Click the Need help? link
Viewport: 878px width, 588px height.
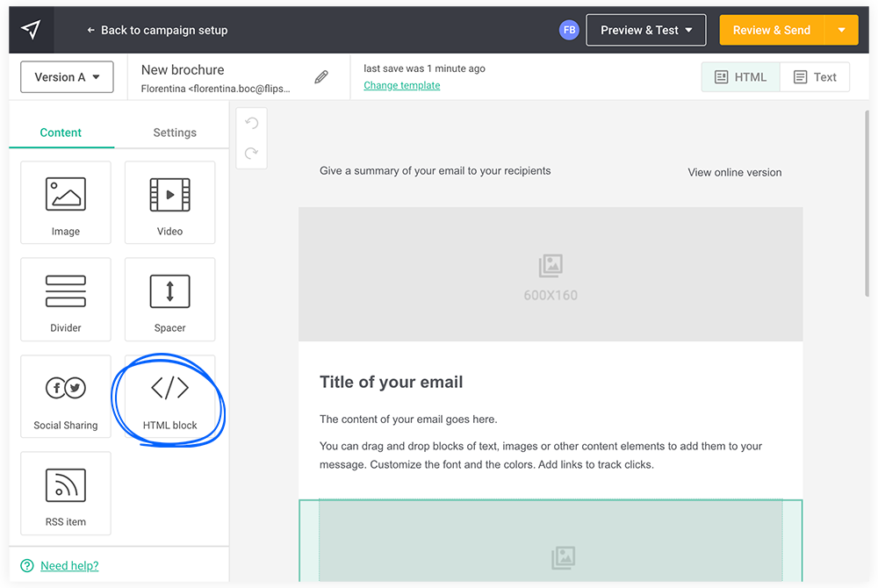69,566
